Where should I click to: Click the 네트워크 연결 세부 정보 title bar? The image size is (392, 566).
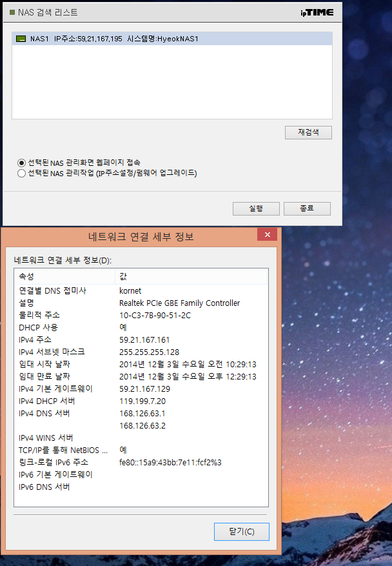click(x=141, y=237)
